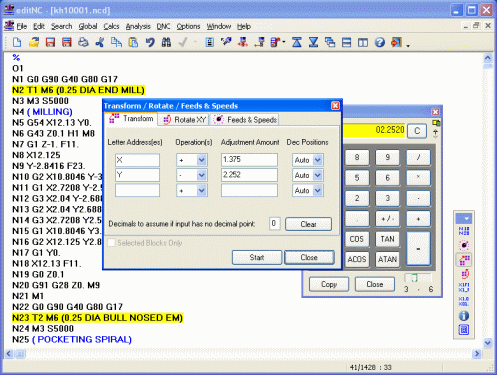Click the calculator plus/minus sign button
Image resolution: width=497 pixels, height=375 pixels.
click(387, 219)
